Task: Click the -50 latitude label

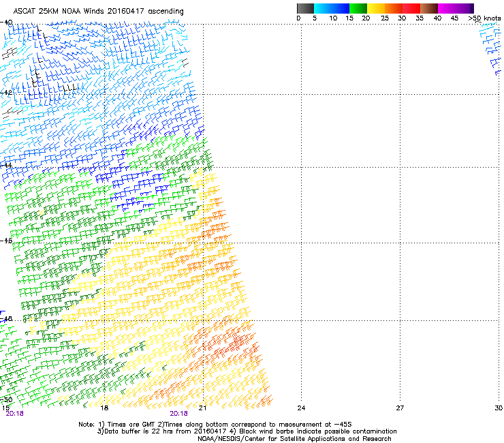Action: (x=6, y=399)
